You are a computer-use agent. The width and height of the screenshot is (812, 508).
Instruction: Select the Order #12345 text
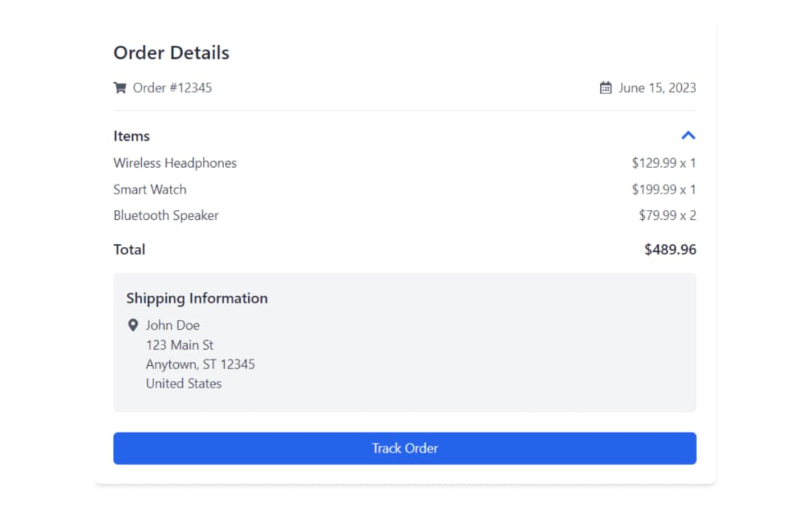pyautogui.click(x=172, y=87)
